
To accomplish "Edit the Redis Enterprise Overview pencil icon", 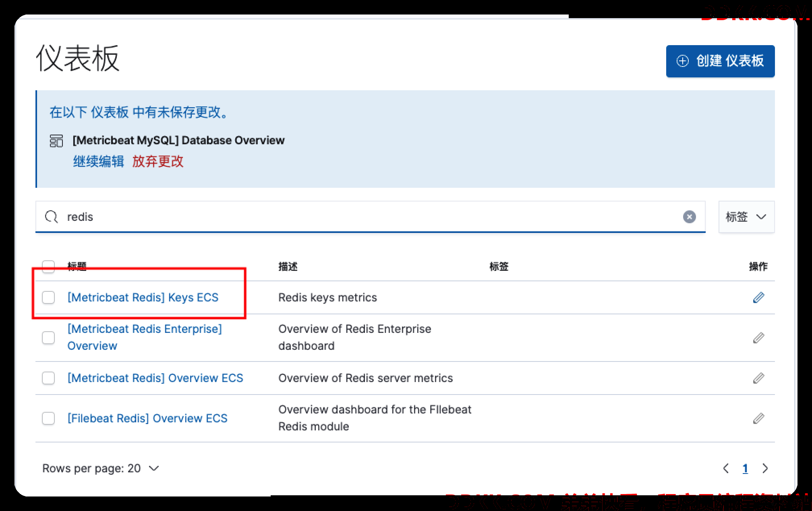I will click(758, 338).
